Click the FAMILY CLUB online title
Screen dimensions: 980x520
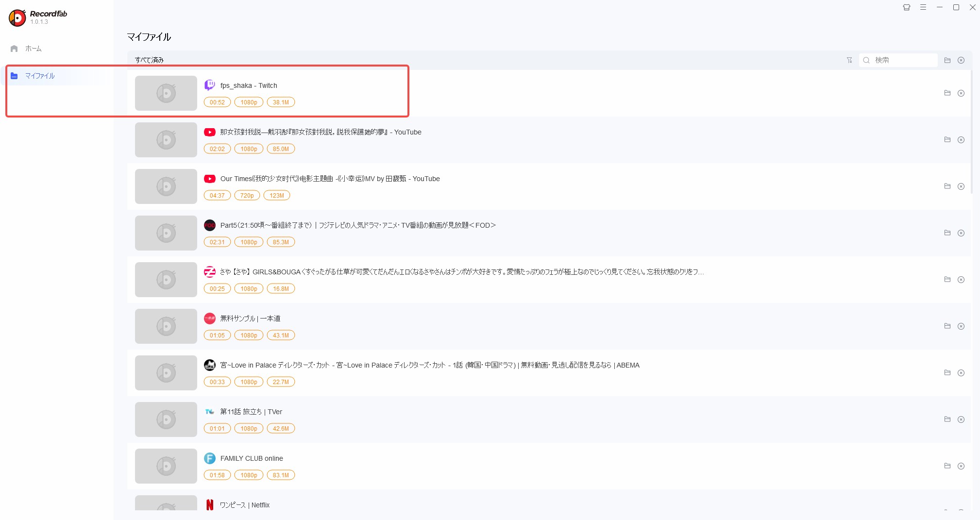(252, 458)
